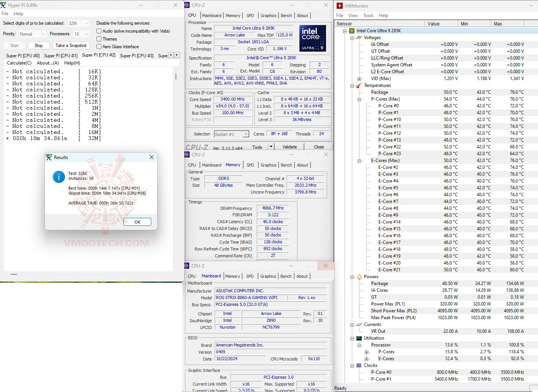This screenshot has width=538, height=392.
Task: Click the Intel Core Ultra 9 logo
Action: coord(312,38)
